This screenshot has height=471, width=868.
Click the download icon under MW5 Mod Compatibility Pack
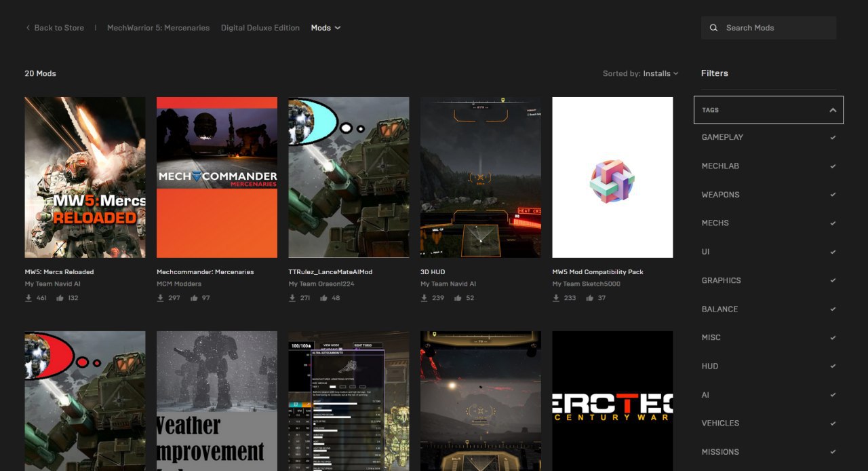(555, 298)
